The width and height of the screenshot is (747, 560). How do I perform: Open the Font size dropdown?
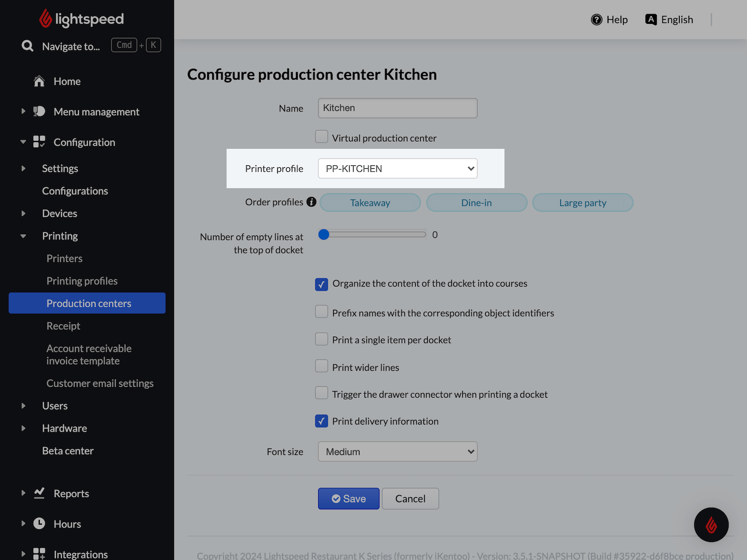pyautogui.click(x=397, y=451)
